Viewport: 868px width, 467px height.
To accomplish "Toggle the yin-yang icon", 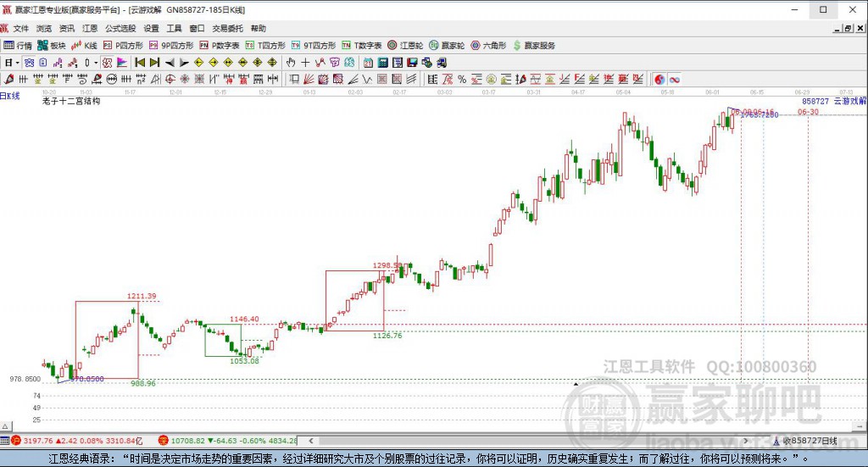I will pos(659,79).
